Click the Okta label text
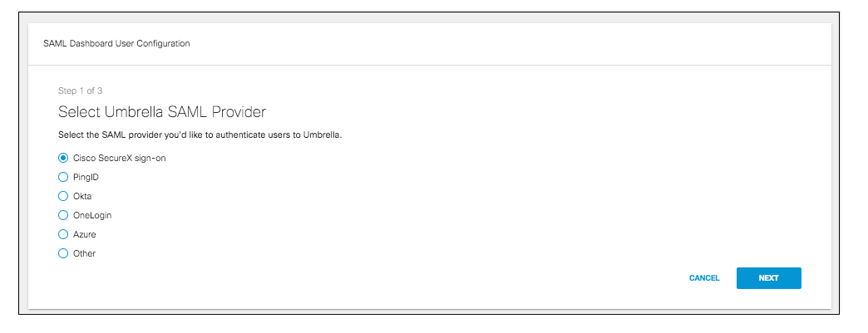Image resolution: width=868 pixels, height=333 pixels. click(82, 196)
